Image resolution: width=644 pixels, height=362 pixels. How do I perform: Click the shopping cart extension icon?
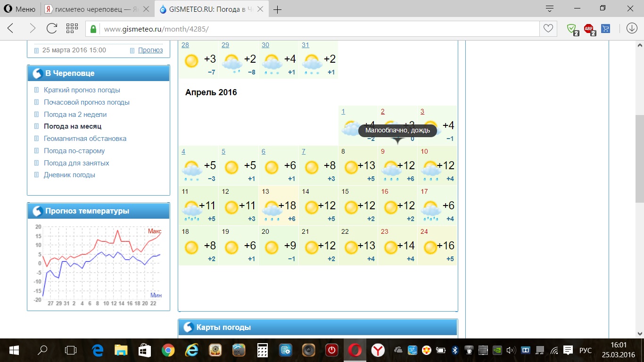tap(606, 29)
